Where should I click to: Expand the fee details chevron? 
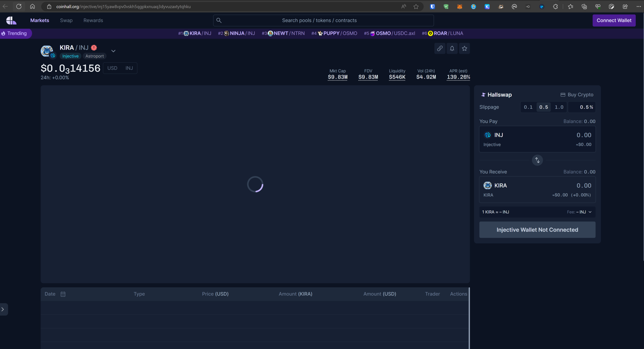point(590,212)
